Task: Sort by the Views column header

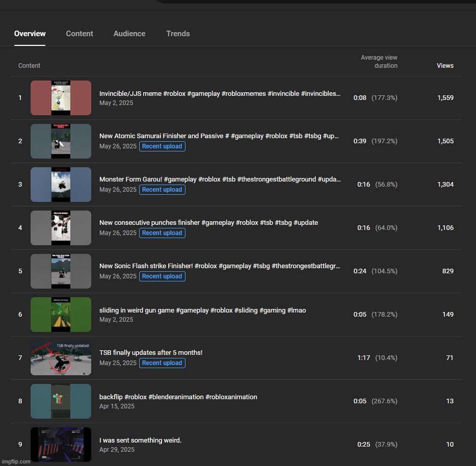Action: (444, 66)
